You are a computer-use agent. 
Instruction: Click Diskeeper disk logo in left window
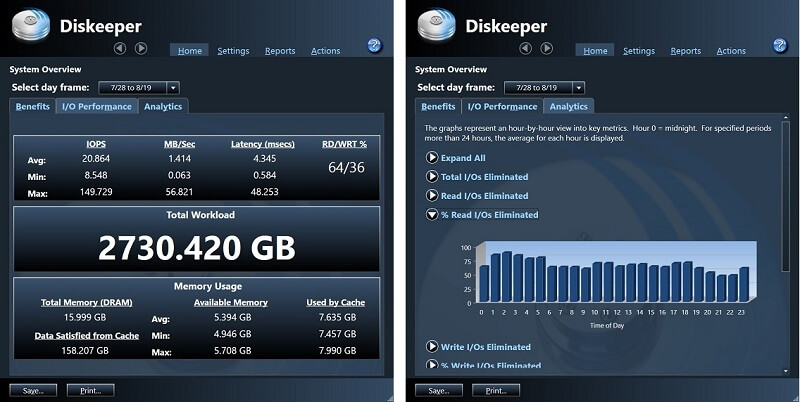pos(31,24)
